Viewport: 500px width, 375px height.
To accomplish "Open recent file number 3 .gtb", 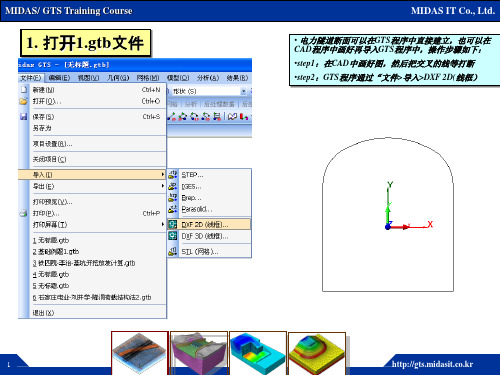I will [92, 263].
